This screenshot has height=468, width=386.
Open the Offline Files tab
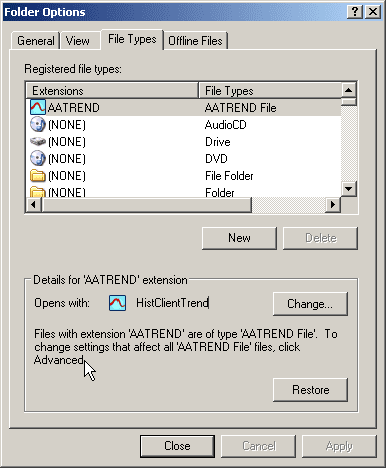pyautogui.click(x=195, y=41)
